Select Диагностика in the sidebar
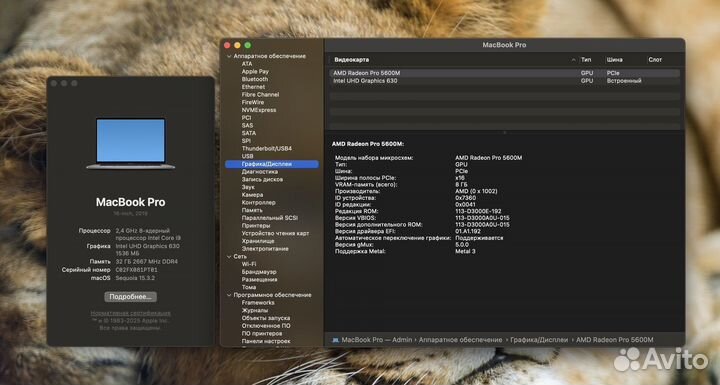The width and height of the screenshot is (720, 385). (x=259, y=172)
